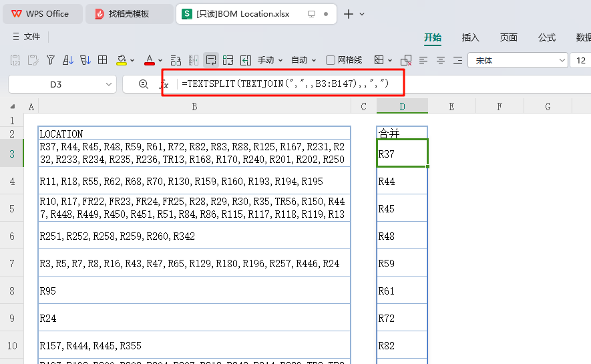Click the TEXTSPLIT formula in formula bar
Screen dimensions: 591x364
285,83
